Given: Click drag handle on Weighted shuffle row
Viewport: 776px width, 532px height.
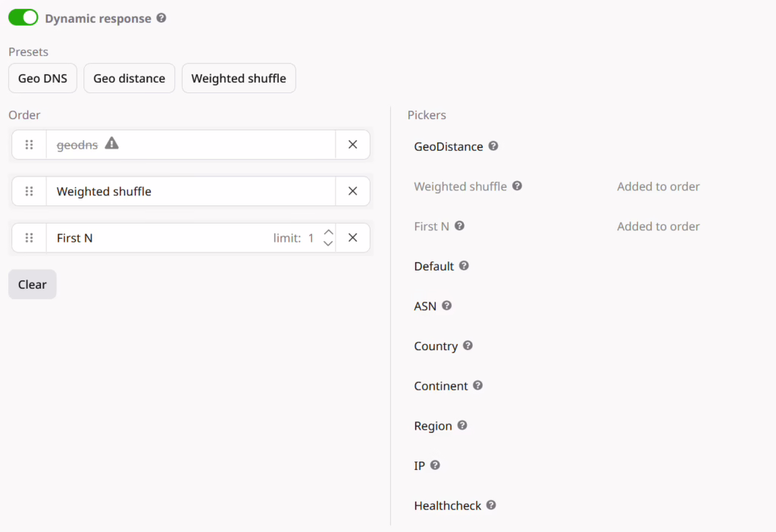Looking at the screenshot, I should click(x=30, y=191).
